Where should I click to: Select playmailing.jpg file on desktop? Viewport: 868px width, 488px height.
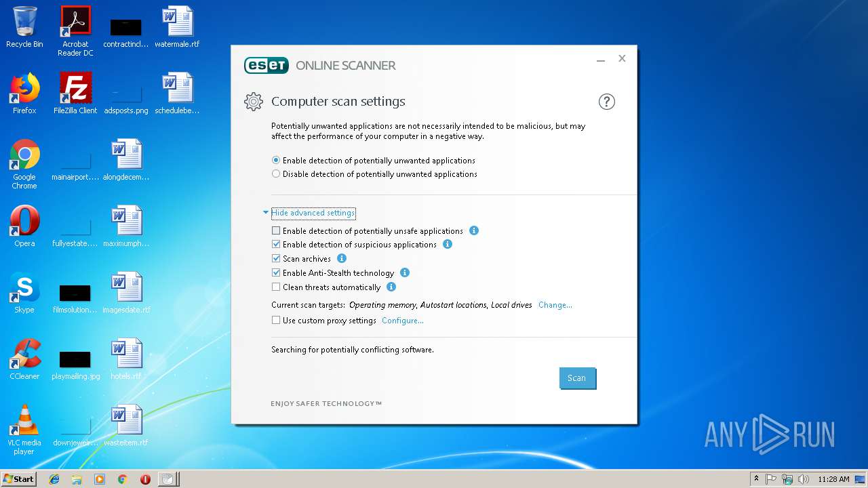coord(75,365)
